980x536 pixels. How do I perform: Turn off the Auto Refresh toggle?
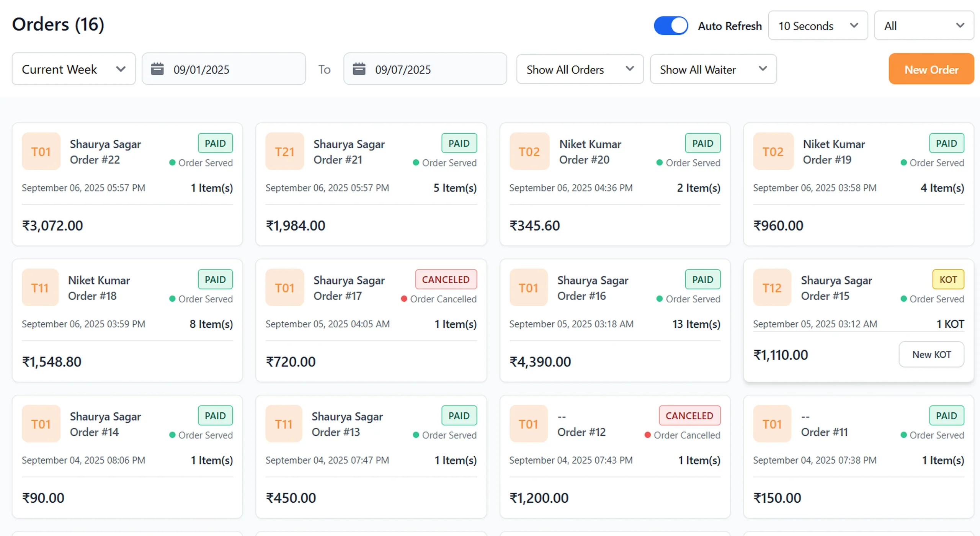[671, 26]
